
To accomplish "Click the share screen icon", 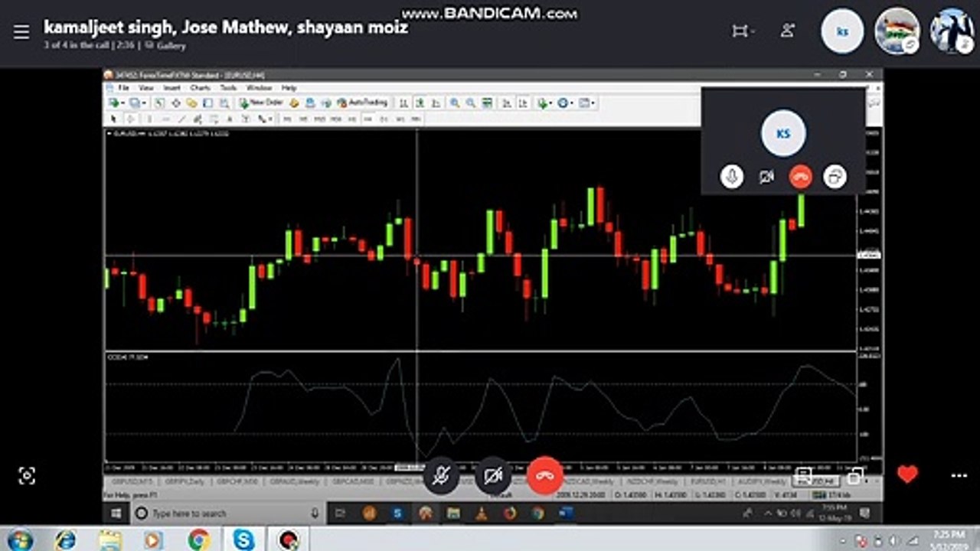I will [x=855, y=476].
